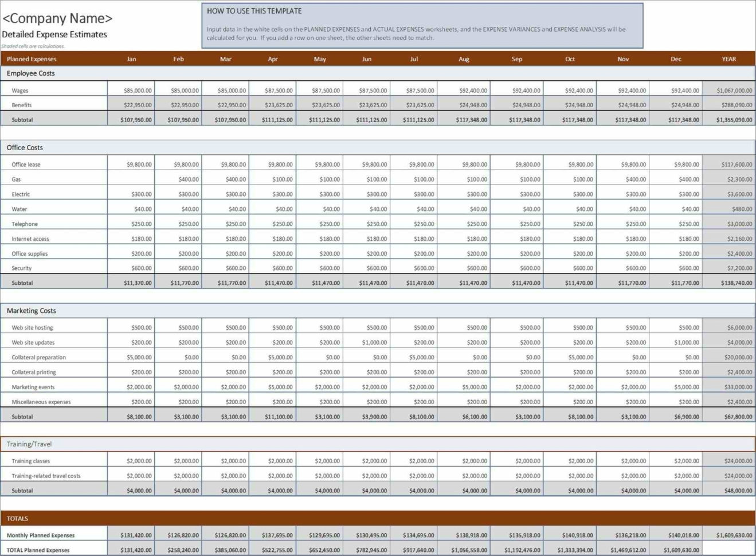Click the YEAR column header

pos(728,58)
